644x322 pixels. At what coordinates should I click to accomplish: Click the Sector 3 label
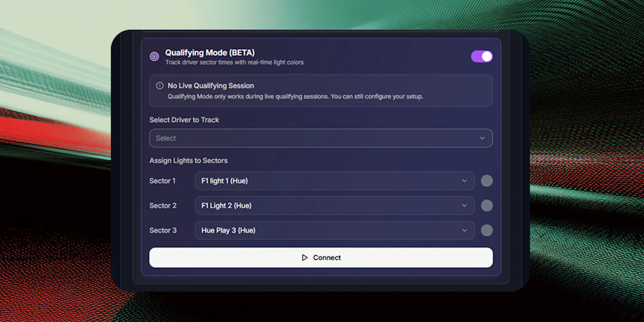(163, 230)
